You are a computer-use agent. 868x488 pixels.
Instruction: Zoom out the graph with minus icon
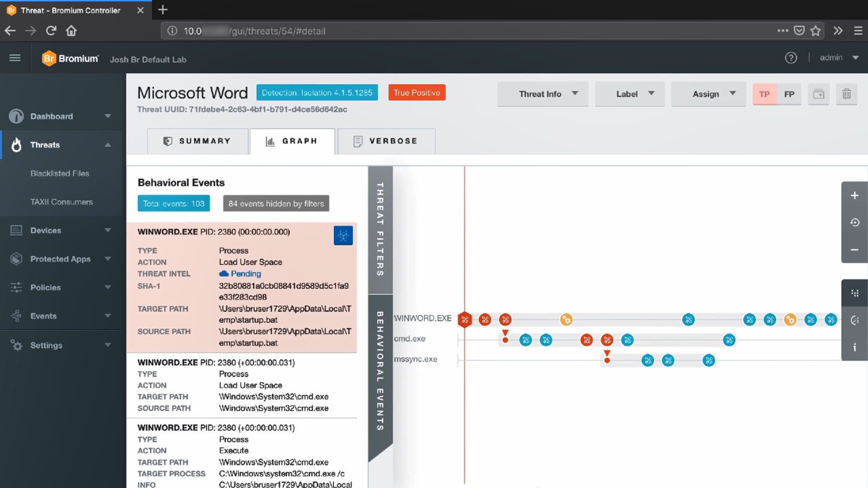pos(854,250)
